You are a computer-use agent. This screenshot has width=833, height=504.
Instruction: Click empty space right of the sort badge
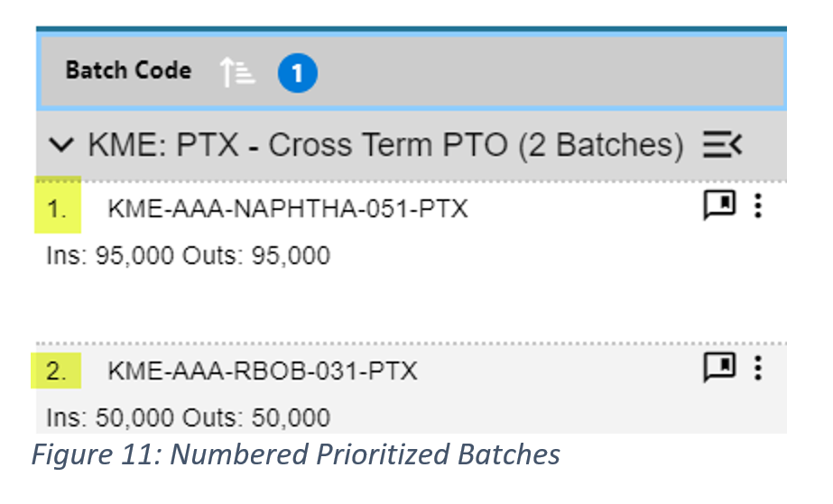(x=541, y=72)
